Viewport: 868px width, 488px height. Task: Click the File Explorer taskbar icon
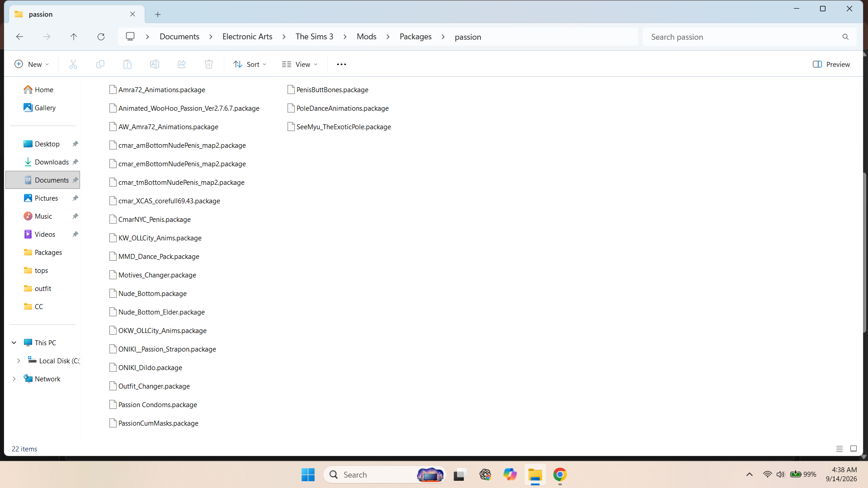535,474
